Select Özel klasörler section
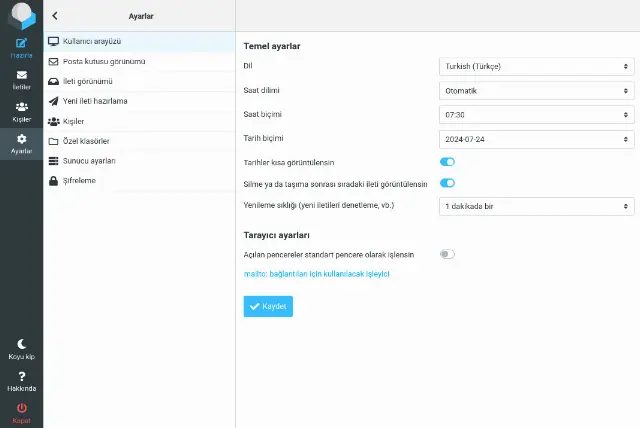Screen dimensions: 640x428 click(x=139, y=141)
